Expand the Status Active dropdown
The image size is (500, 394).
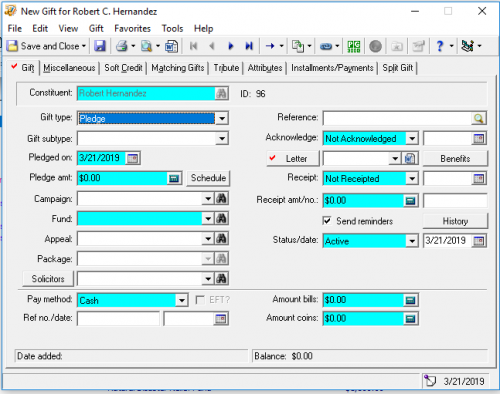[x=412, y=241]
